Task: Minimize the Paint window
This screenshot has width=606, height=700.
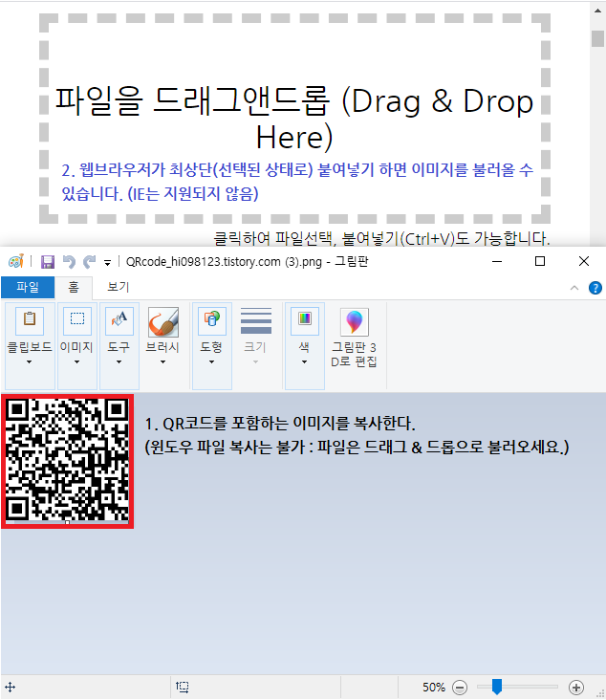Action: [x=497, y=261]
